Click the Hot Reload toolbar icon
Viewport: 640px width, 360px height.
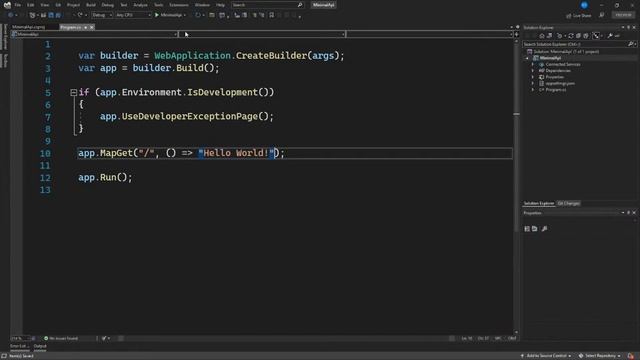(x=198, y=15)
